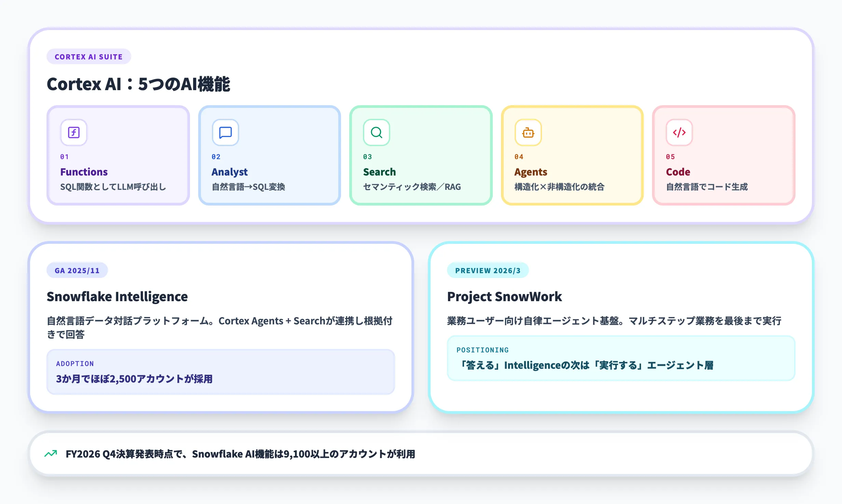Click the Code angle-bracket icon
This screenshot has height=504, width=842.
coord(679,133)
